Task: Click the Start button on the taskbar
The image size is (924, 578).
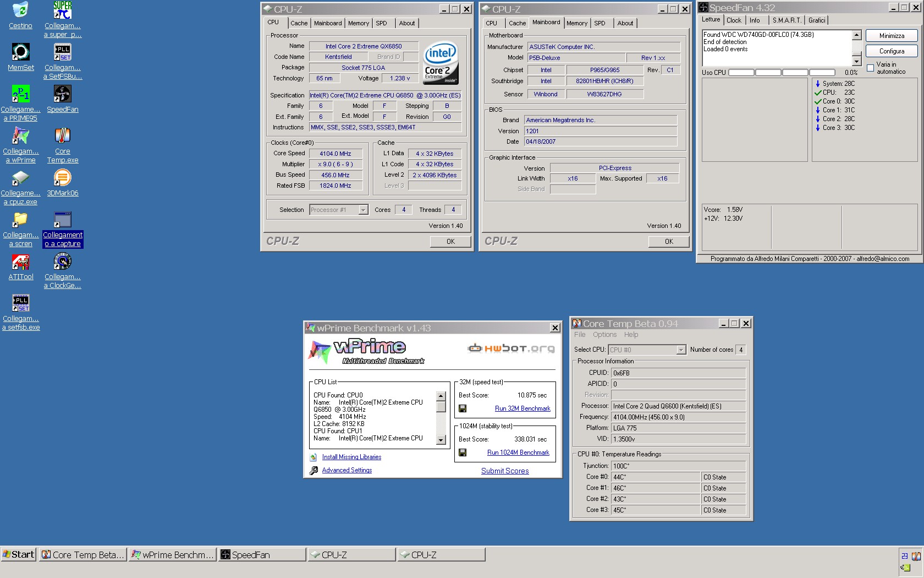Action: [19, 554]
